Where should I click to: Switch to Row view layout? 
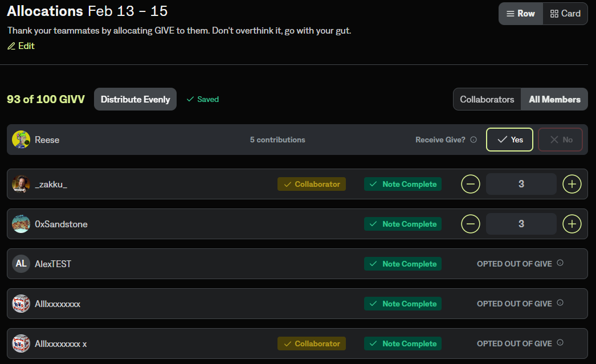[x=521, y=14]
